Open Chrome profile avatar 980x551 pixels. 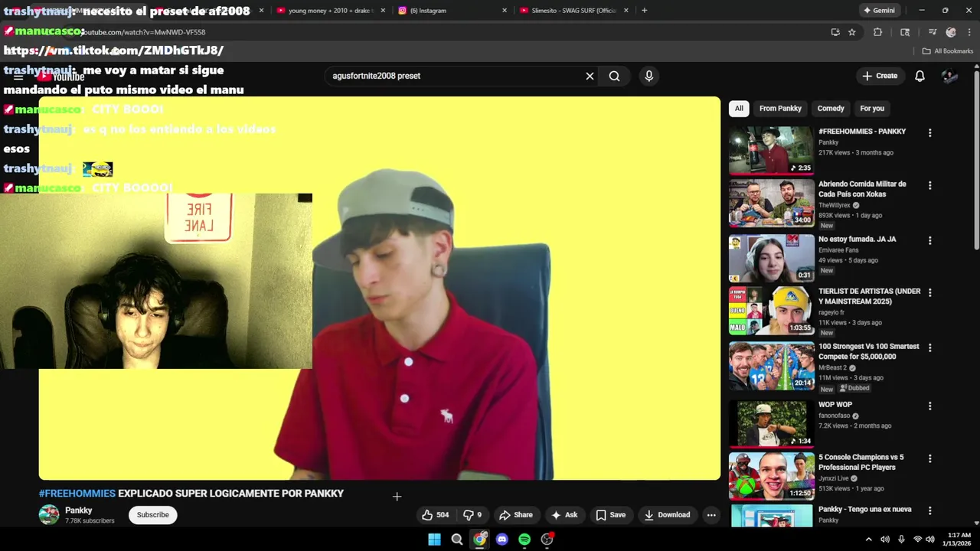click(x=951, y=32)
